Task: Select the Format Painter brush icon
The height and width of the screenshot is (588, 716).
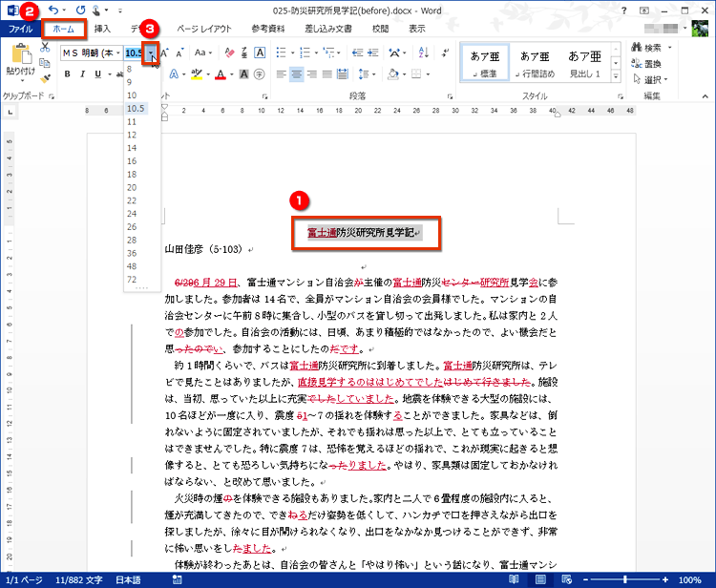Action: pyautogui.click(x=45, y=78)
